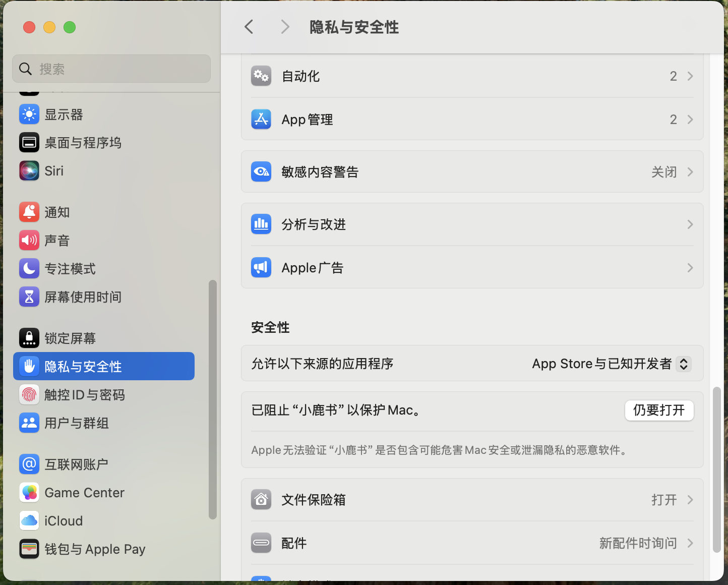Open Siri icon in sidebar

point(29,171)
